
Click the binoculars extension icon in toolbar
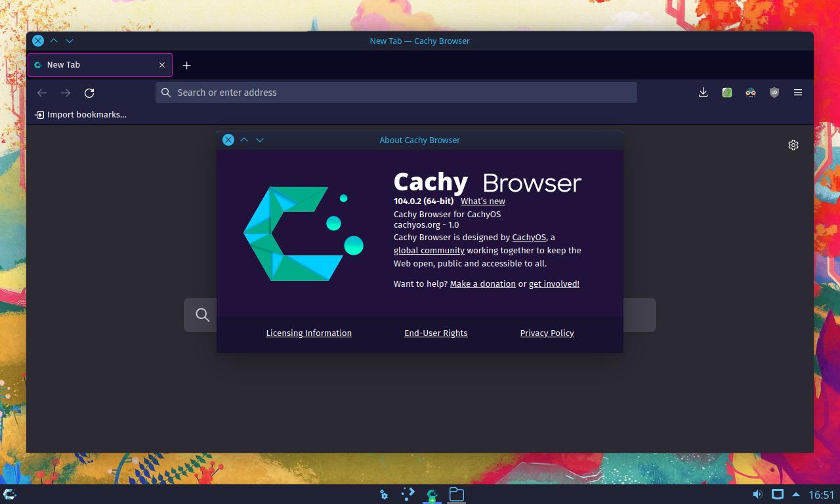(x=751, y=93)
